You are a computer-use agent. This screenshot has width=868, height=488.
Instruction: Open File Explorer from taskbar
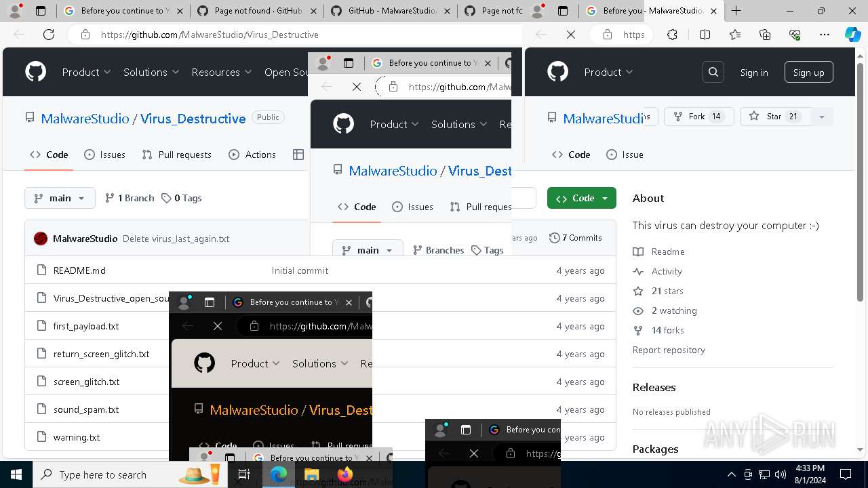[x=311, y=474]
